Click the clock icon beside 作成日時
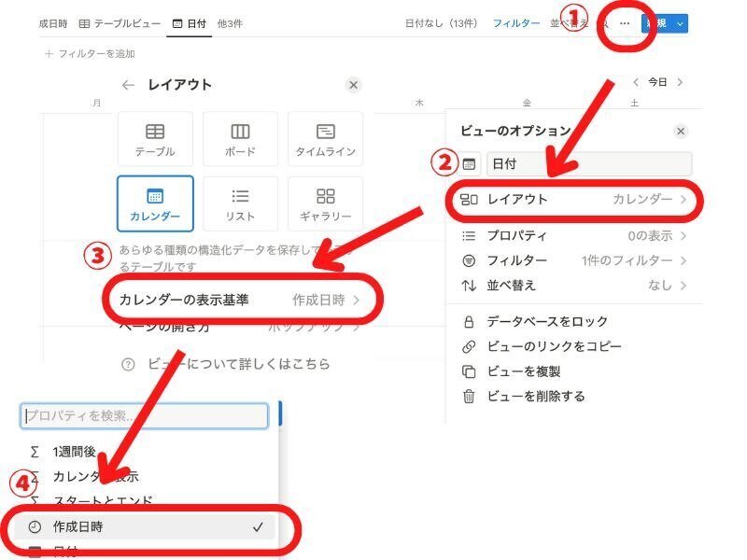 (35, 526)
